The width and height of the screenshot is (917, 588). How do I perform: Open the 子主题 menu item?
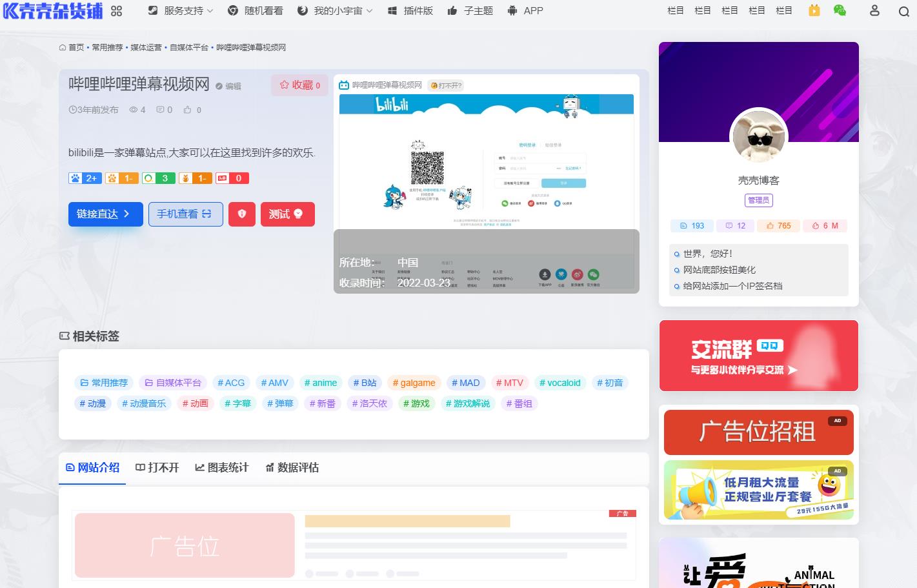[x=470, y=11]
